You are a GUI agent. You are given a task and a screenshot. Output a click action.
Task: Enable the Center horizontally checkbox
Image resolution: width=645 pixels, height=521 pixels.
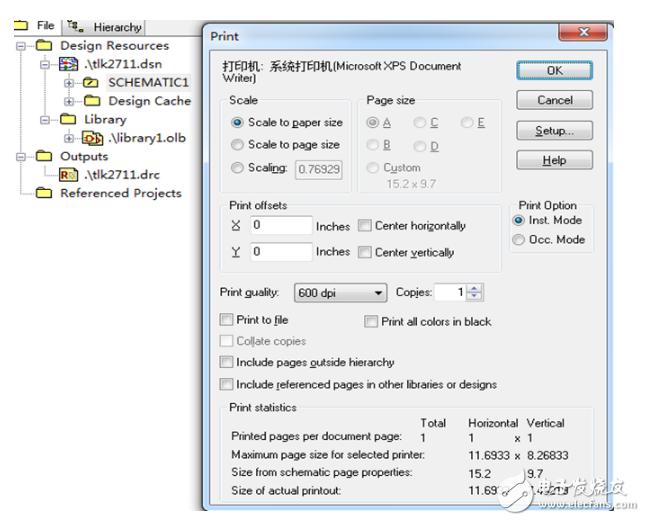coord(365,226)
